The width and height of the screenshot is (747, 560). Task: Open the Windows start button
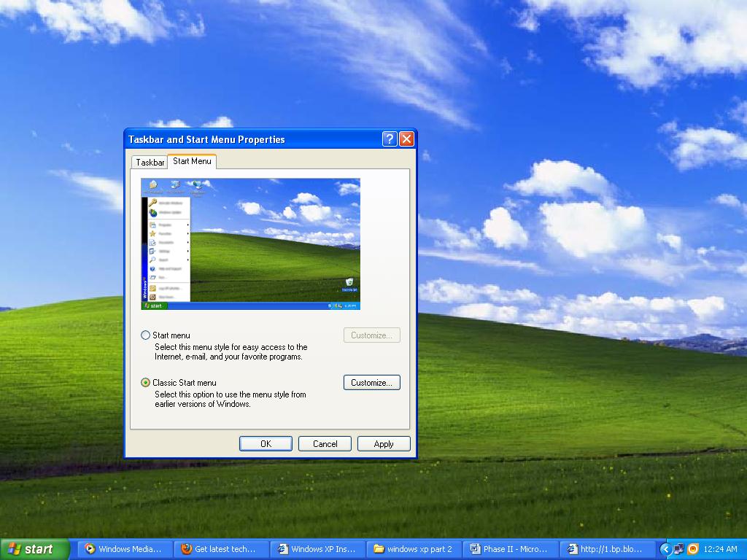(x=34, y=549)
